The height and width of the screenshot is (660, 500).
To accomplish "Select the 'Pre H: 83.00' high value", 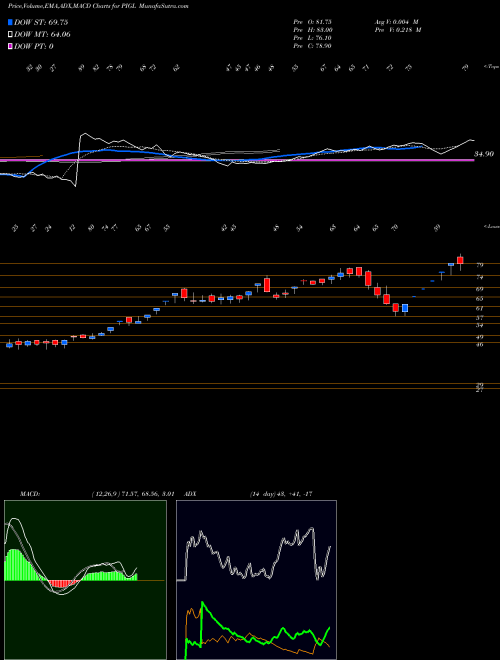I will [x=313, y=29].
